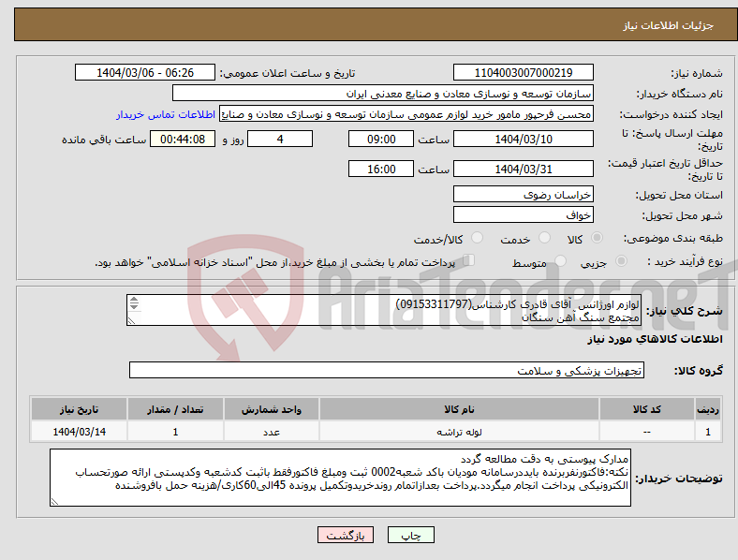Click the لوله تراشه item name cell
The width and height of the screenshot is (738, 560).
click(459, 432)
